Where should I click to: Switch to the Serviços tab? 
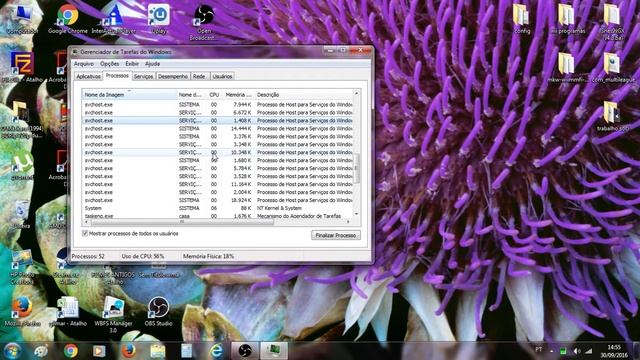tap(144, 76)
